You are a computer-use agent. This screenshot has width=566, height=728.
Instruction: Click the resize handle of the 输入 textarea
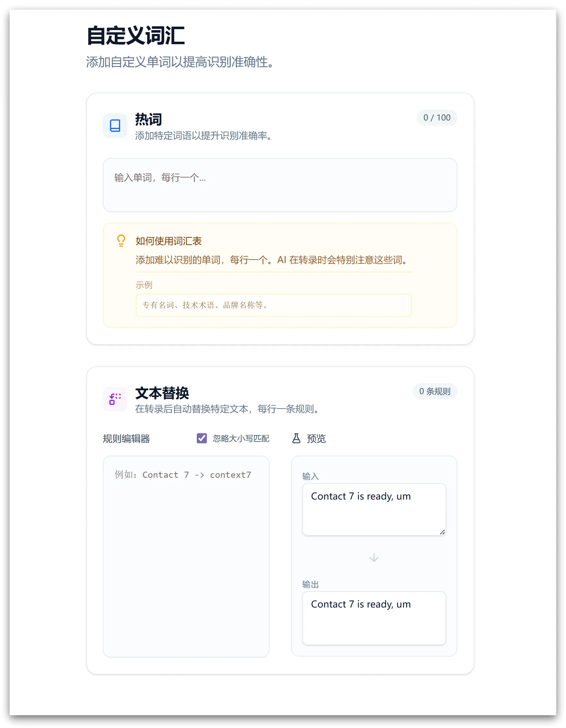(x=442, y=532)
